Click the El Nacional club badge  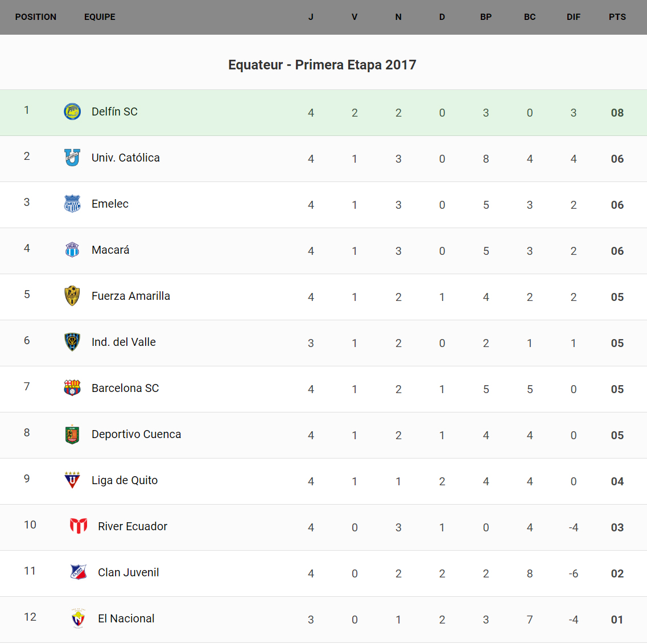click(79, 618)
